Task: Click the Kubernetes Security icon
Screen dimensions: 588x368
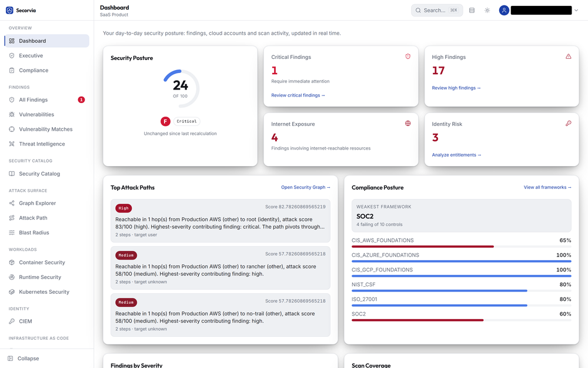Action: click(12, 292)
